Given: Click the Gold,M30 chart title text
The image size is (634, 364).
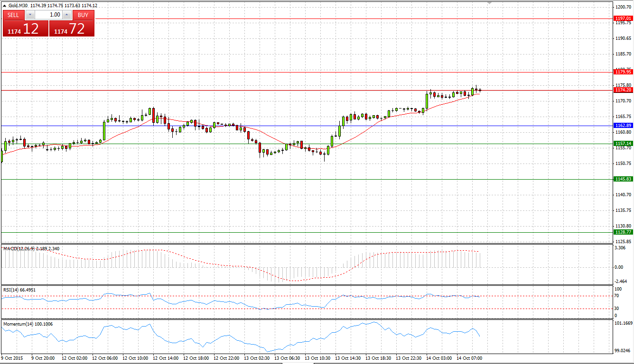Looking at the screenshot, I should [x=18, y=6].
